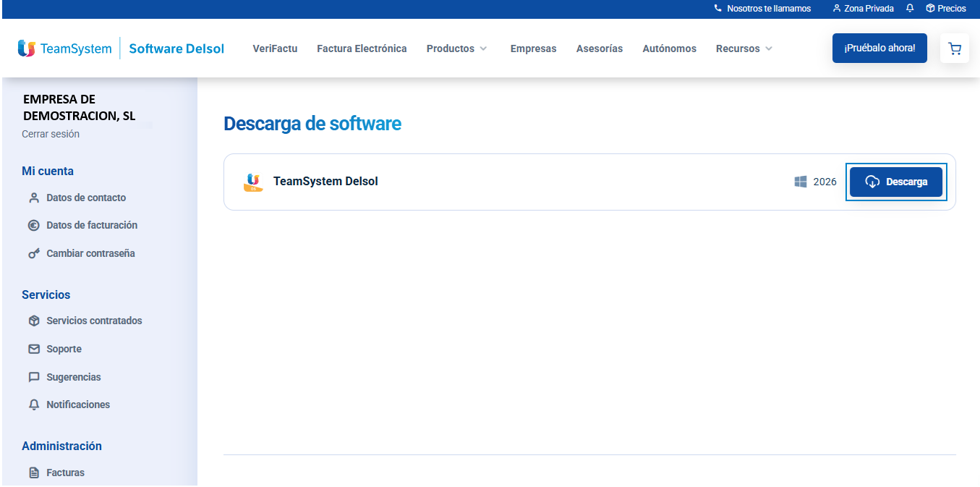This screenshot has width=980, height=487.
Task: Open the Factura Electrónica menu item
Action: pyautogui.click(x=362, y=48)
